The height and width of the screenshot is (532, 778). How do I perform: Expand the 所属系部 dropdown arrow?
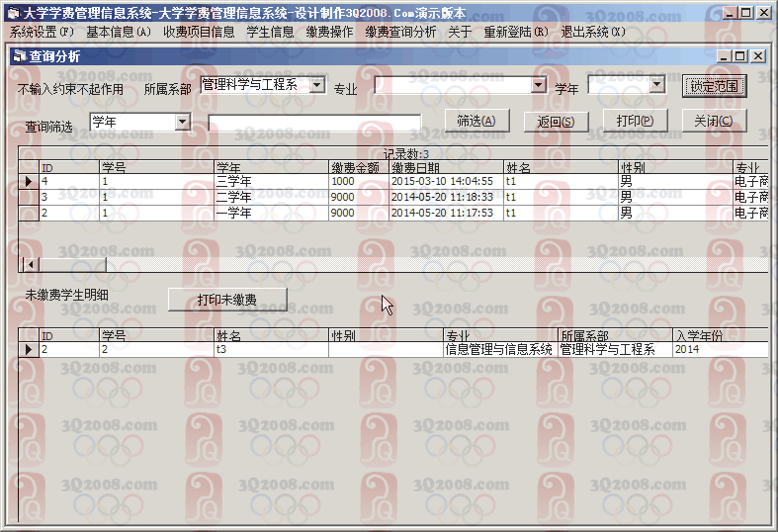pyautogui.click(x=317, y=85)
